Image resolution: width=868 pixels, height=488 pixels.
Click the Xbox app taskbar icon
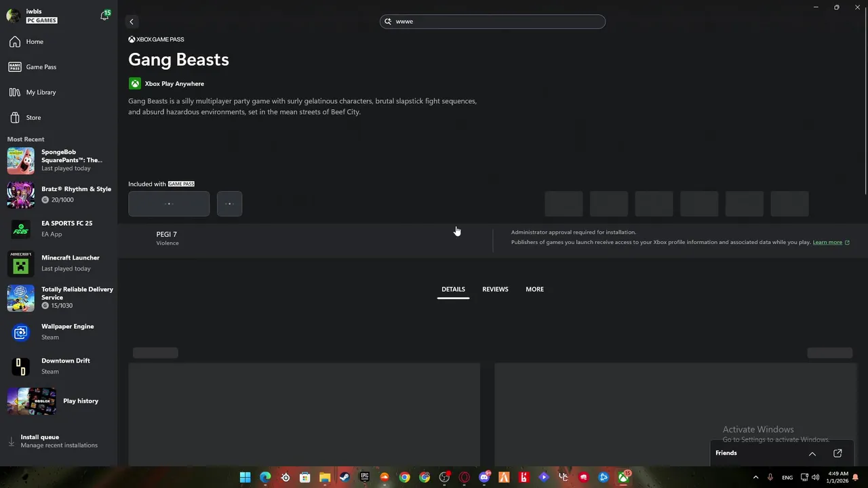[x=623, y=477]
